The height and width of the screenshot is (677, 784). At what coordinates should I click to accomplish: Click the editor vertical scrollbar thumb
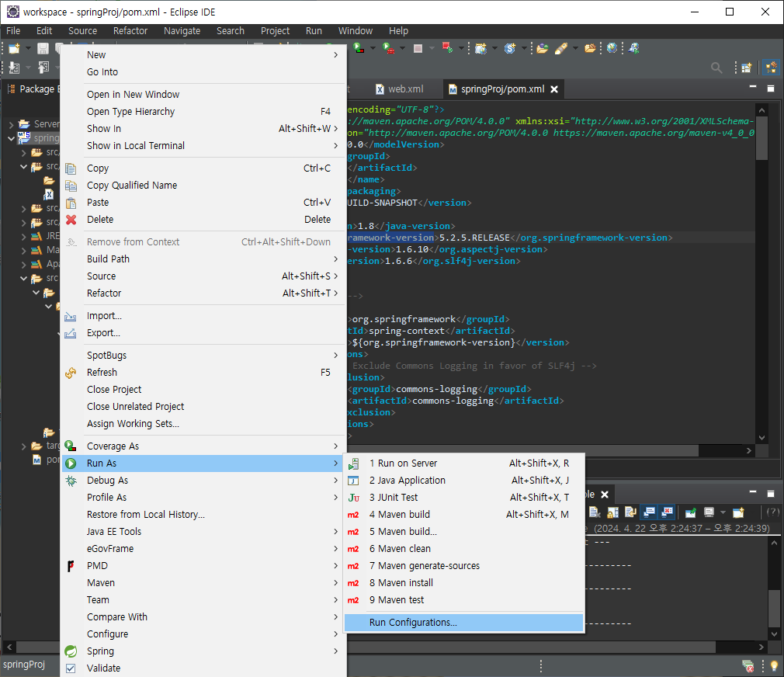761,138
